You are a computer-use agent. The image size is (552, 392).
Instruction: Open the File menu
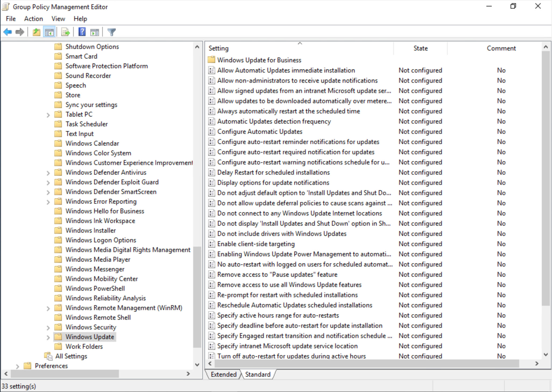point(11,19)
